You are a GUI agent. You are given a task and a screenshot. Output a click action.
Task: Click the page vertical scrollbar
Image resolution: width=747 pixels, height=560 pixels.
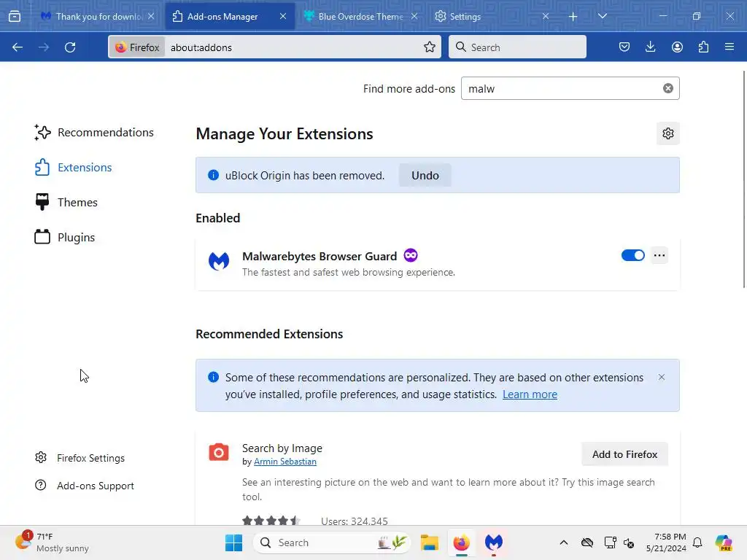tap(744, 179)
